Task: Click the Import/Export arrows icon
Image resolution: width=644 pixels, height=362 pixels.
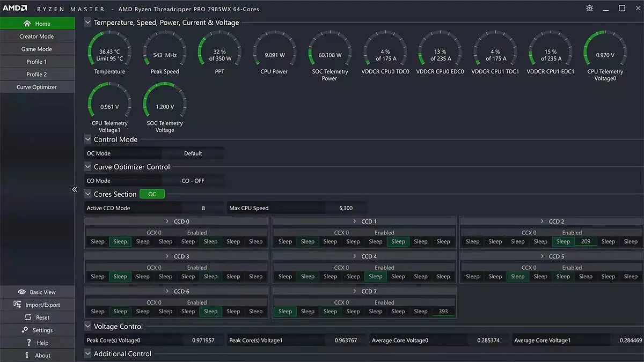Action: click(x=17, y=305)
